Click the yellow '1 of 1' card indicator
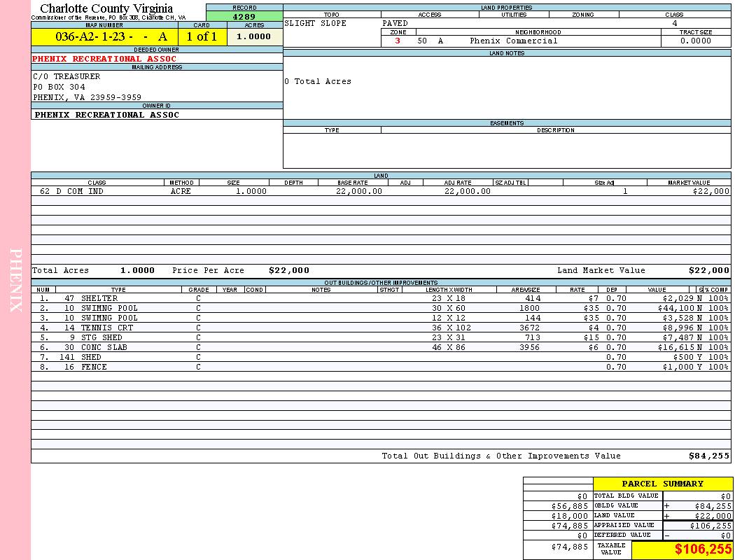 click(x=202, y=37)
